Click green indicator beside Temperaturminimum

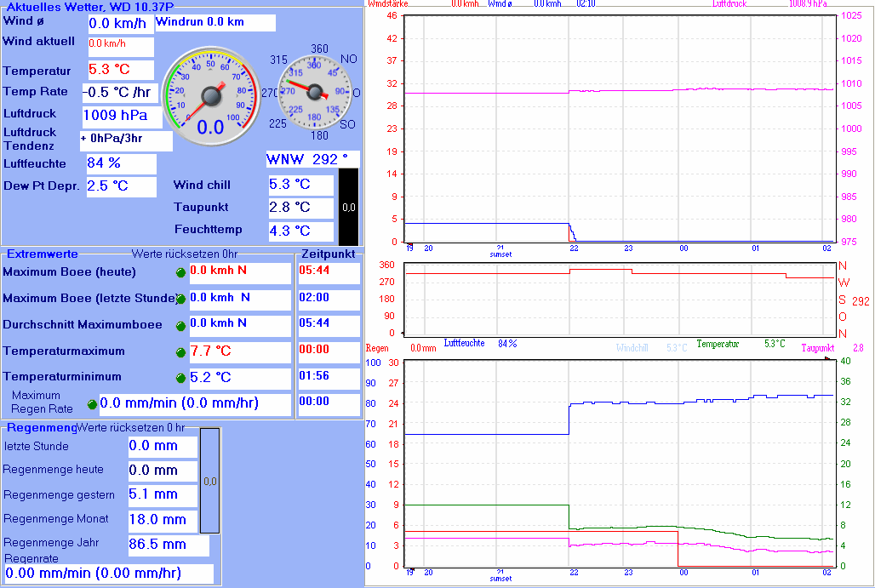[x=180, y=378]
